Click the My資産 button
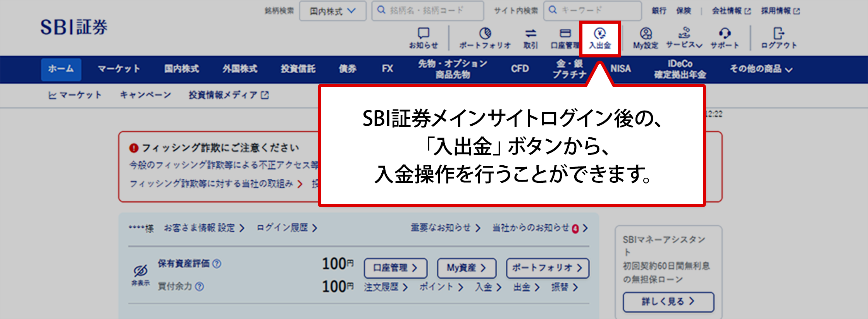The image size is (868, 319). tap(467, 268)
